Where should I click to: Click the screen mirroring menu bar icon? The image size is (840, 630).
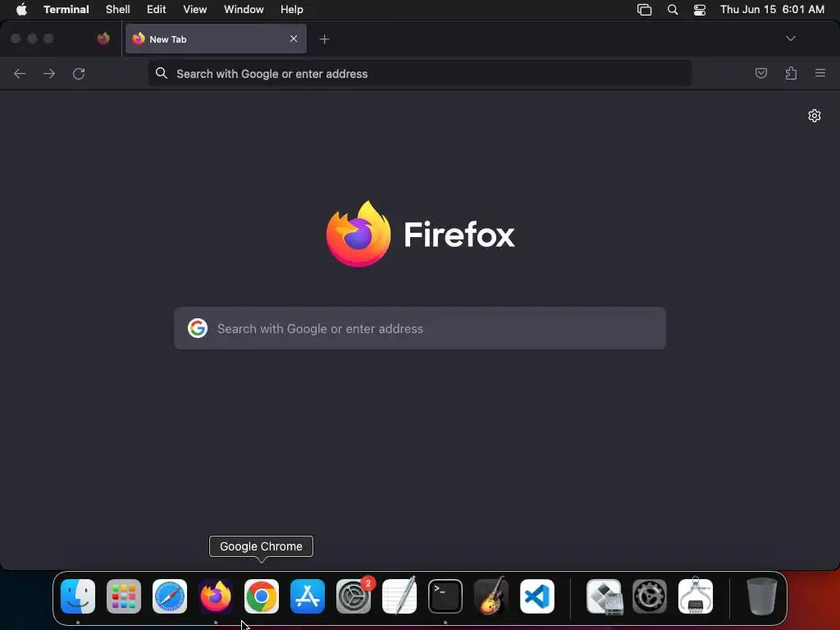(x=645, y=9)
